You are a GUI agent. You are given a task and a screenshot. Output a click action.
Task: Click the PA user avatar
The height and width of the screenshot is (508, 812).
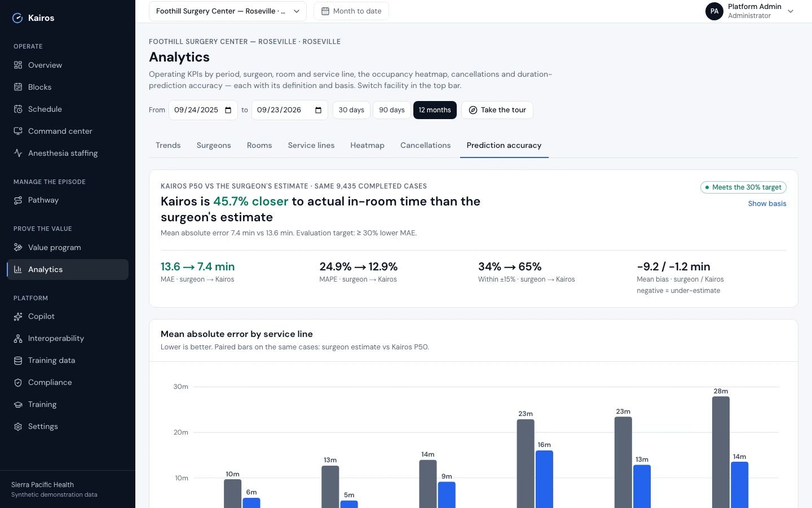(x=714, y=11)
